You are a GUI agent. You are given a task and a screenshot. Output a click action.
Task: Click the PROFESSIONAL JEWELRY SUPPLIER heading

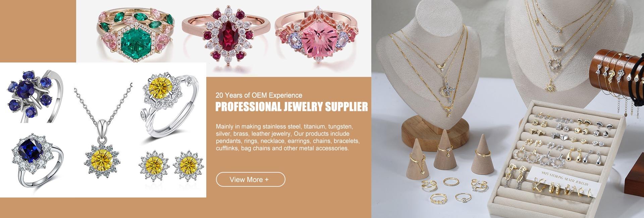[x=291, y=107]
